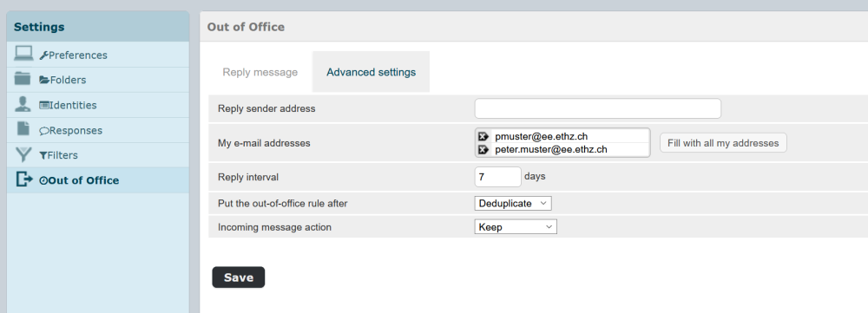
Task: Click the Out of Office page heading
Action: pos(246,27)
